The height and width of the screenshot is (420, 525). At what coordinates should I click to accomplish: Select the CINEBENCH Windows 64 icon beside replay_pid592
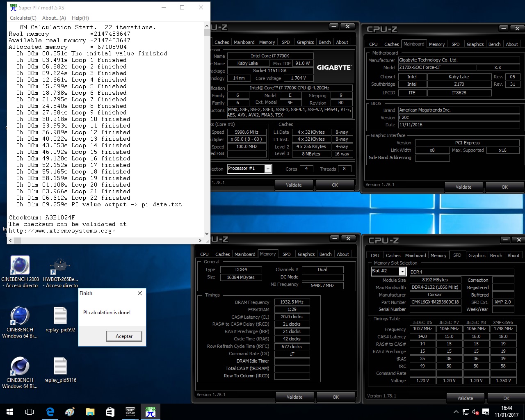[20, 322]
